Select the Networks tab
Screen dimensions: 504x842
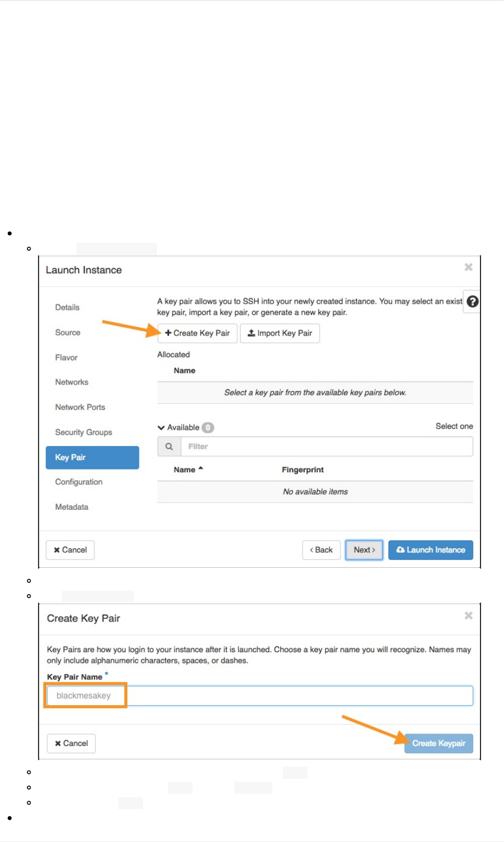tap(71, 382)
